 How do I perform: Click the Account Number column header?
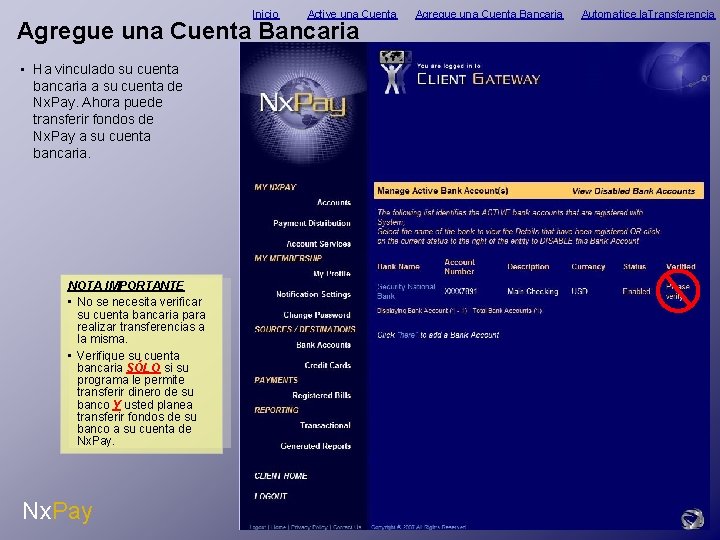tap(459, 267)
